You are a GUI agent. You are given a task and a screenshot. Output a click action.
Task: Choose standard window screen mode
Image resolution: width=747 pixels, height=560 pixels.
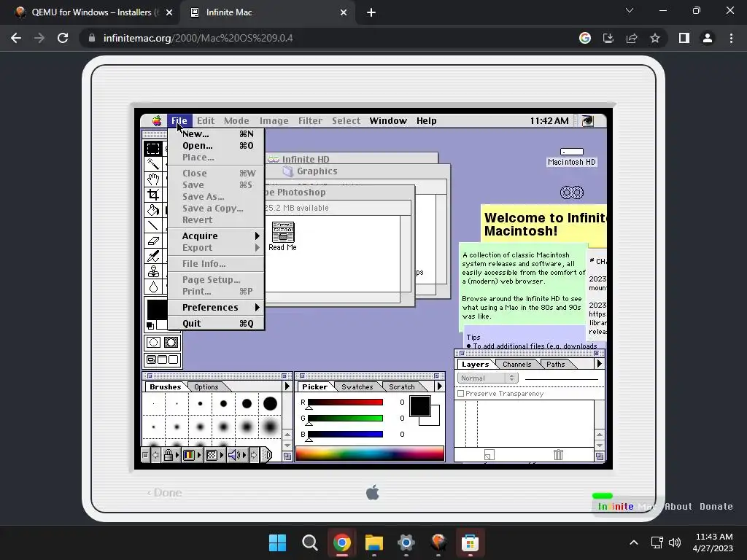click(152, 359)
